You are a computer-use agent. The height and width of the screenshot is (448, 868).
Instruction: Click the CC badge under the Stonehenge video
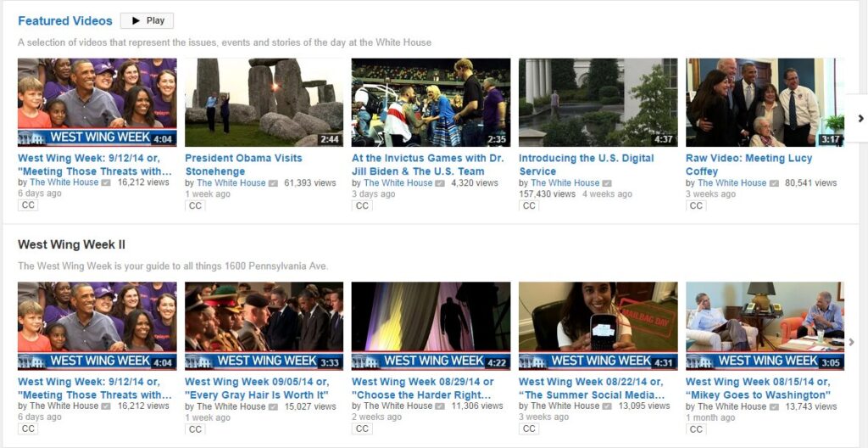point(196,205)
